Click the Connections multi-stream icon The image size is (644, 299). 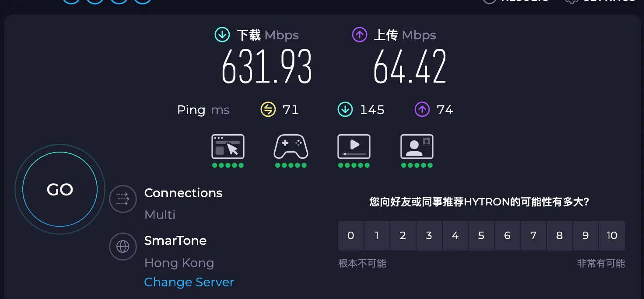point(123,198)
